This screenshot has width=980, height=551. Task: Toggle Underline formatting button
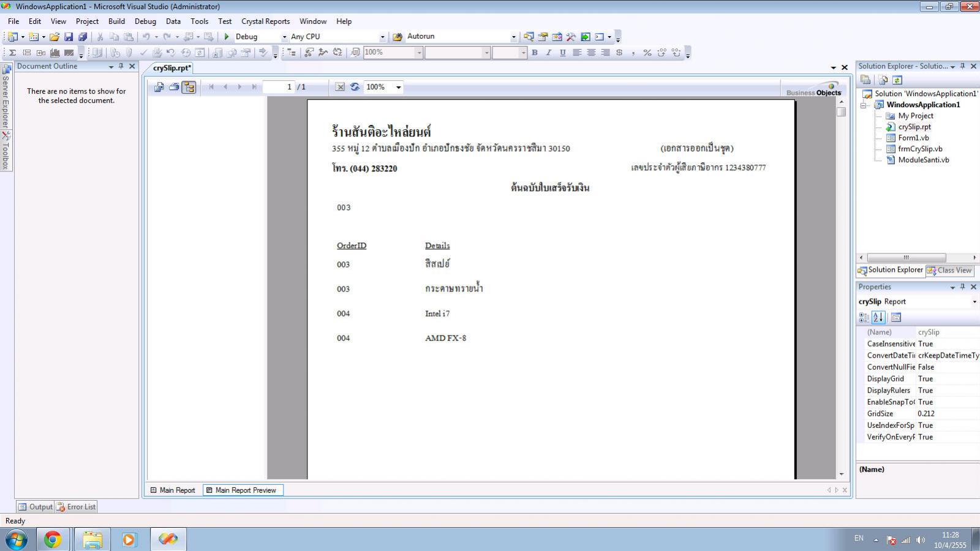563,53
